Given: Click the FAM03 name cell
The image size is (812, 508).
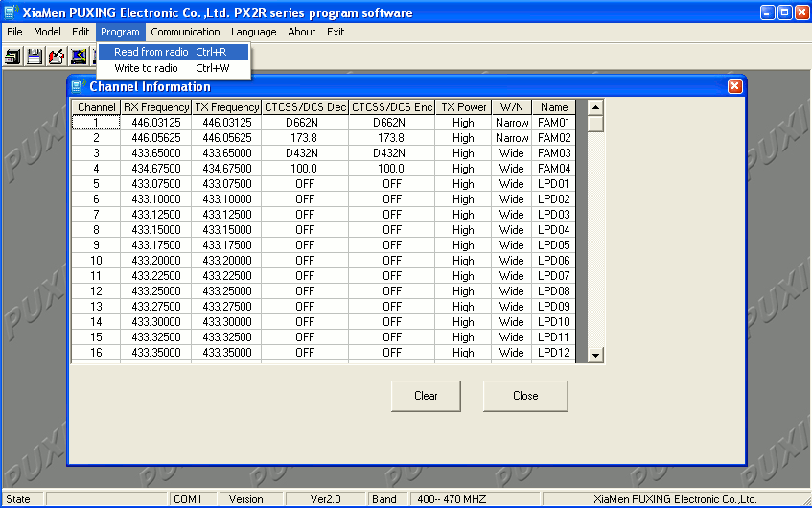Looking at the screenshot, I should click(554, 153).
